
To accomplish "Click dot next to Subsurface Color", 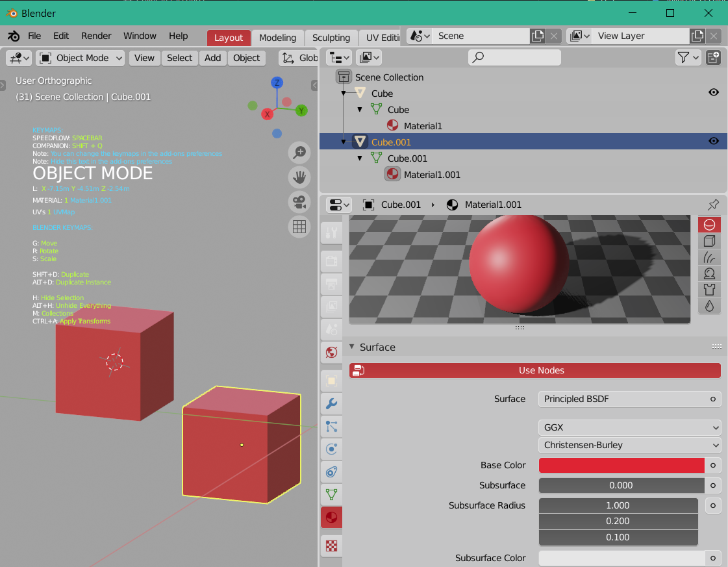I will (x=712, y=558).
